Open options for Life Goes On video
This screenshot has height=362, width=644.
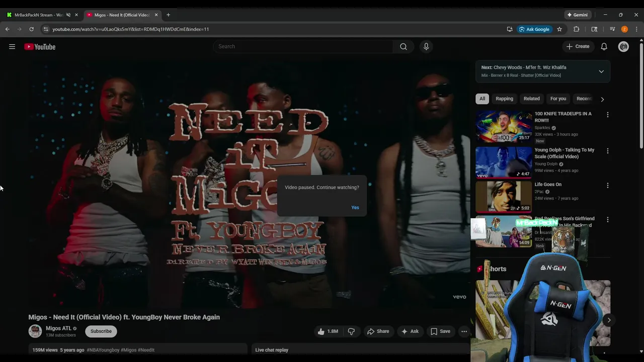[607, 186]
